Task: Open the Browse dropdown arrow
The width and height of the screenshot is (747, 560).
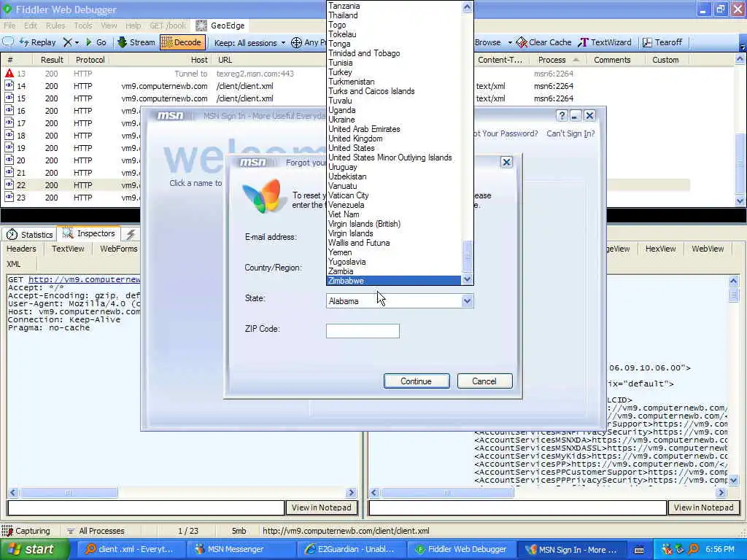Action: (x=510, y=43)
